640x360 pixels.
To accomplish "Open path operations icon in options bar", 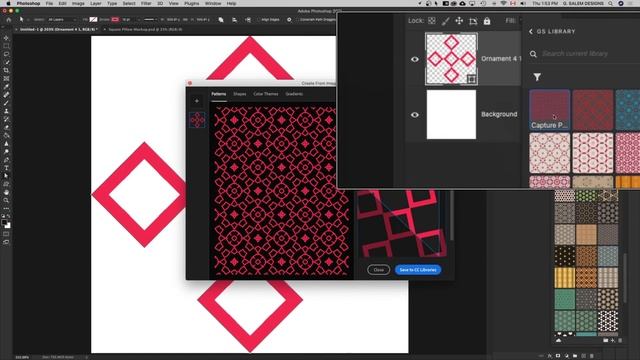I will (x=221, y=20).
